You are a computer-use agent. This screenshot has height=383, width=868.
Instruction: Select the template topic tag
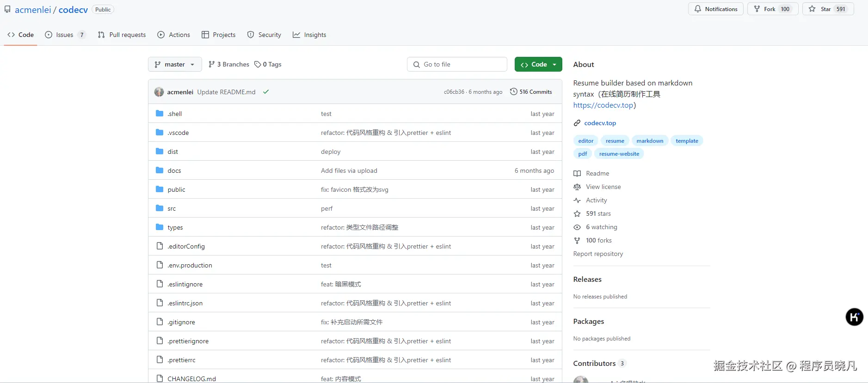click(687, 141)
